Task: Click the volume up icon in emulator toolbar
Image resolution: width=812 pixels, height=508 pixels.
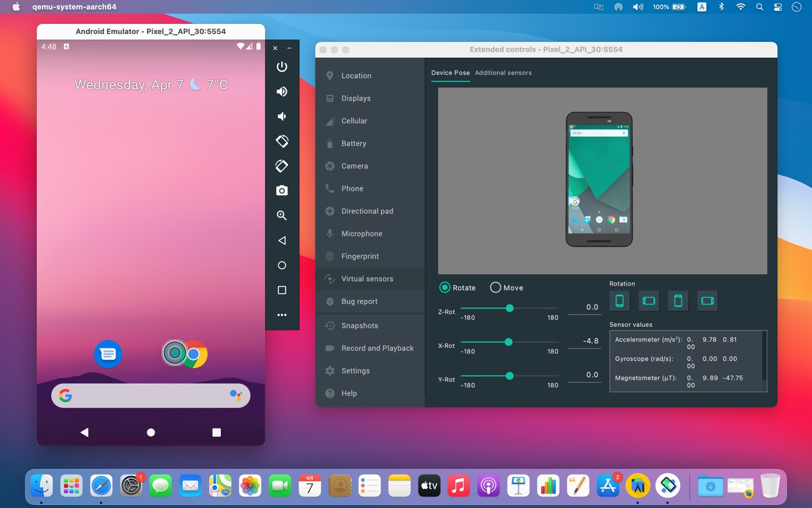Action: tap(282, 91)
